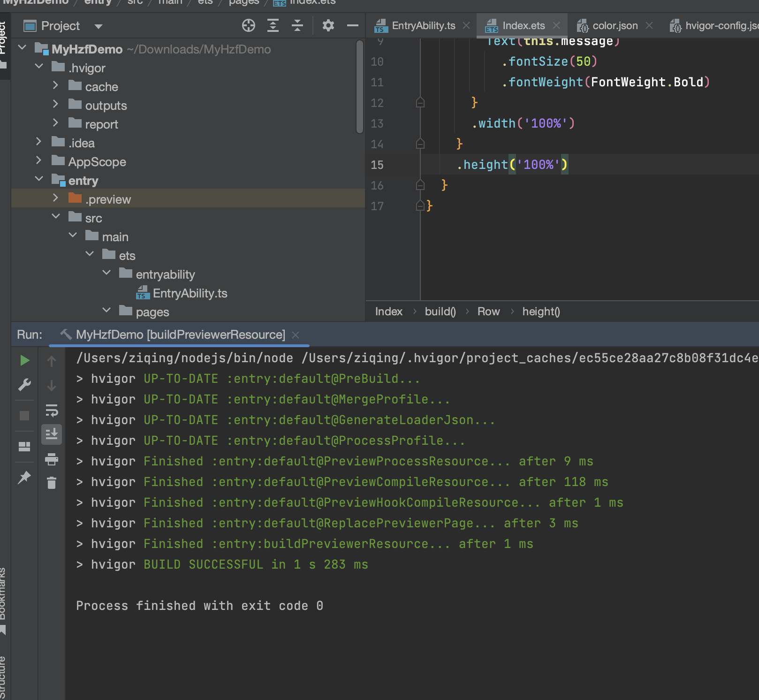Close the MyHzfDemo run tab

pyautogui.click(x=296, y=335)
